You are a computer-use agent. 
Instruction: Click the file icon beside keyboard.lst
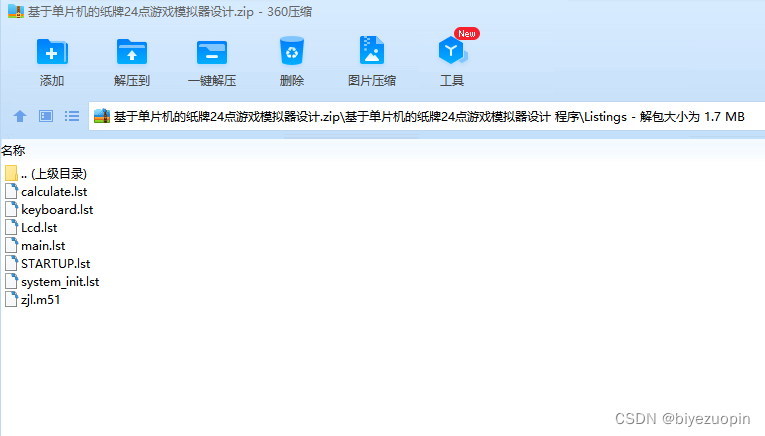pos(11,209)
